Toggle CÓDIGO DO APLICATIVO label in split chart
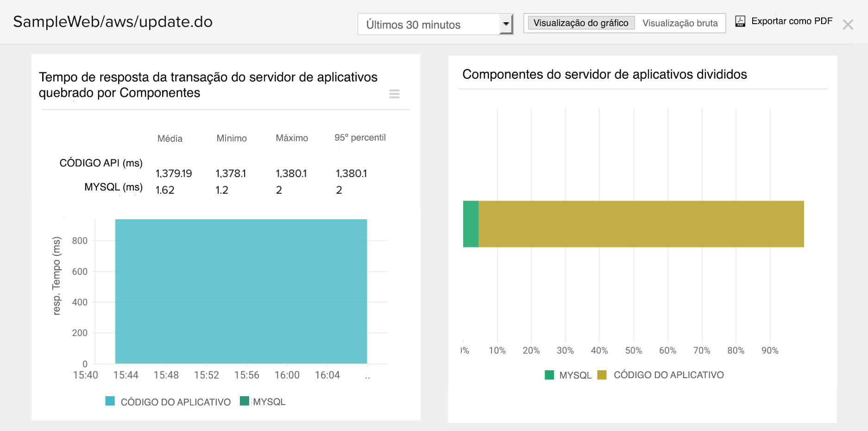 (668, 375)
